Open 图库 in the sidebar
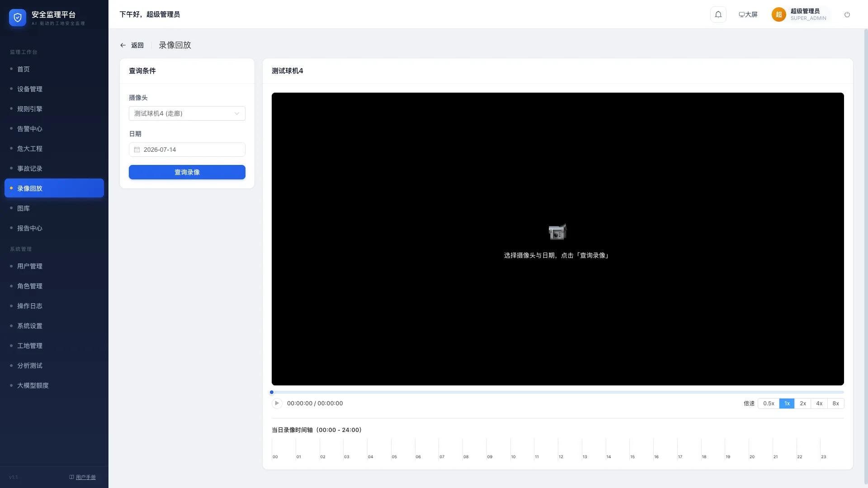This screenshot has width=868, height=488. 54,208
